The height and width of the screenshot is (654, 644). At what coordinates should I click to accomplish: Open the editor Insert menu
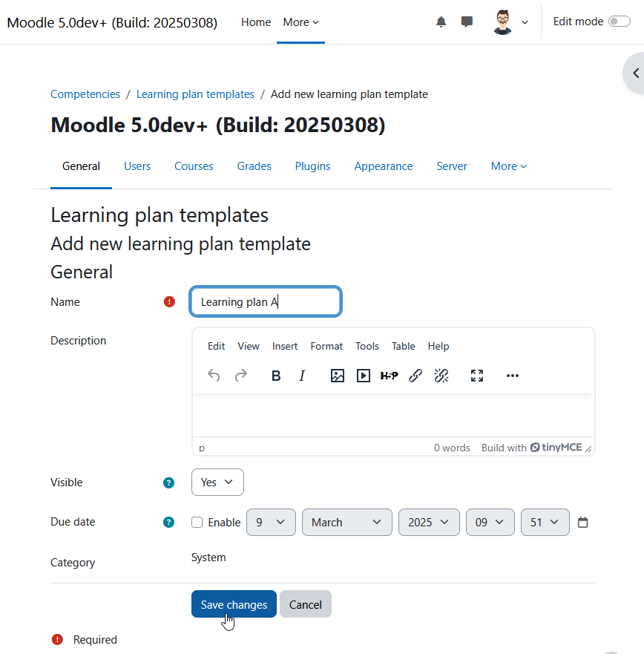pos(285,346)
